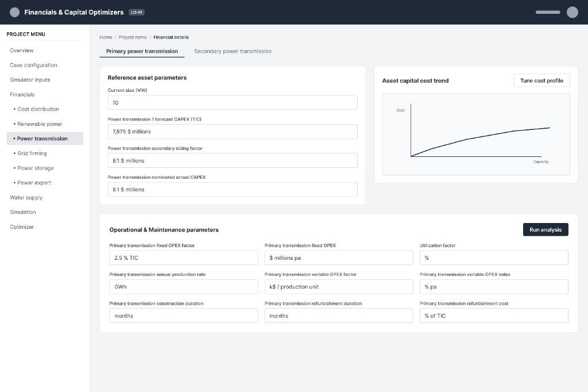Click Home breadcrumb link
This screenshot has width=588, height=392.
tap(106, 37)
